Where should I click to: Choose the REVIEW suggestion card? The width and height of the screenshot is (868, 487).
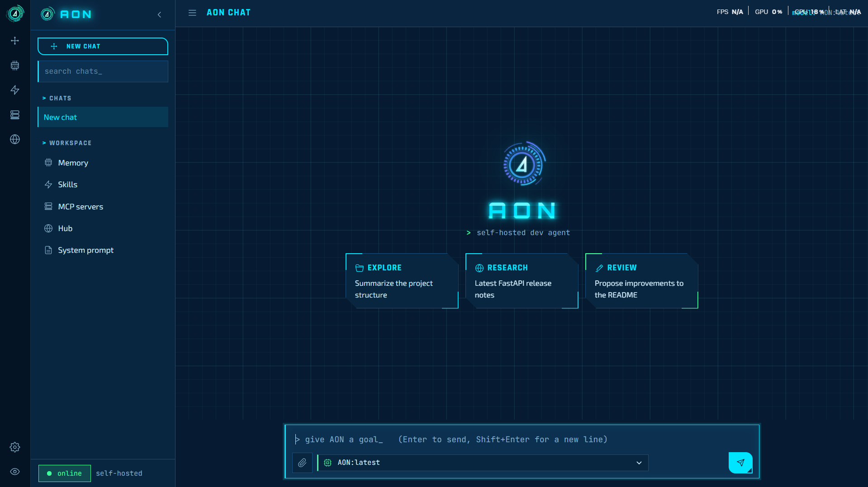click(x=642, y=281)
